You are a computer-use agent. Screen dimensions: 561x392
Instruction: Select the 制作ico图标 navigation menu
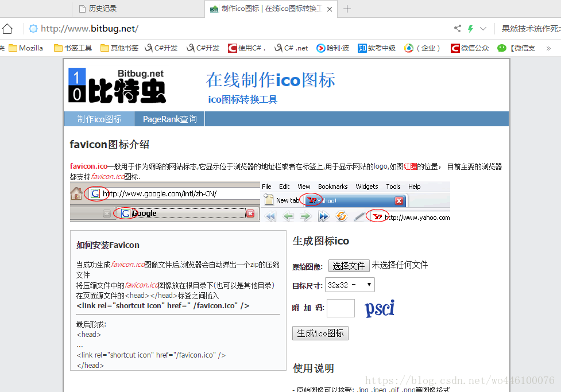pyautogui.click(x=99, y=119)
